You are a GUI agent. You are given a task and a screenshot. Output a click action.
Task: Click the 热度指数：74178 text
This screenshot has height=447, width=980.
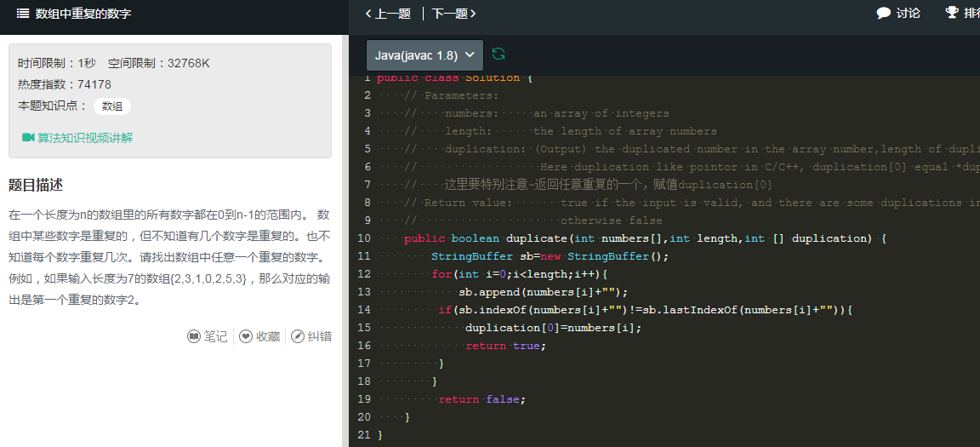point(65,84)
